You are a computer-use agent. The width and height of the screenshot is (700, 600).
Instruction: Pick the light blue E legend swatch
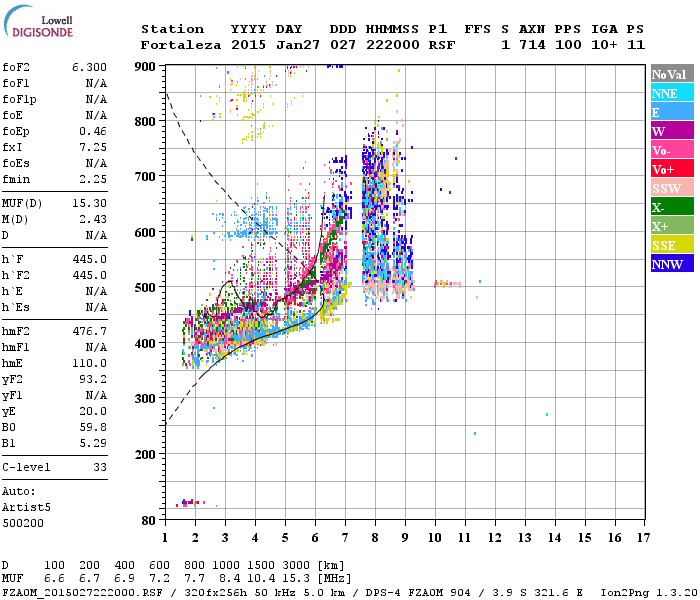click(x=670, y=112)
